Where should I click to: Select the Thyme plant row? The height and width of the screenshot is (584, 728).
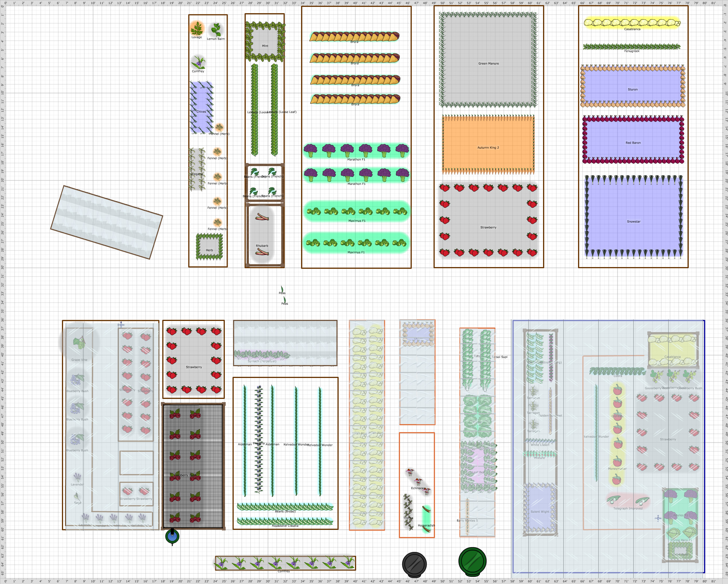tap(408, 512)
